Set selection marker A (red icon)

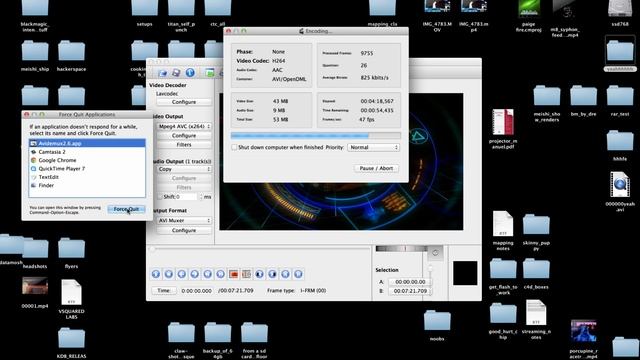coord(233,274)
